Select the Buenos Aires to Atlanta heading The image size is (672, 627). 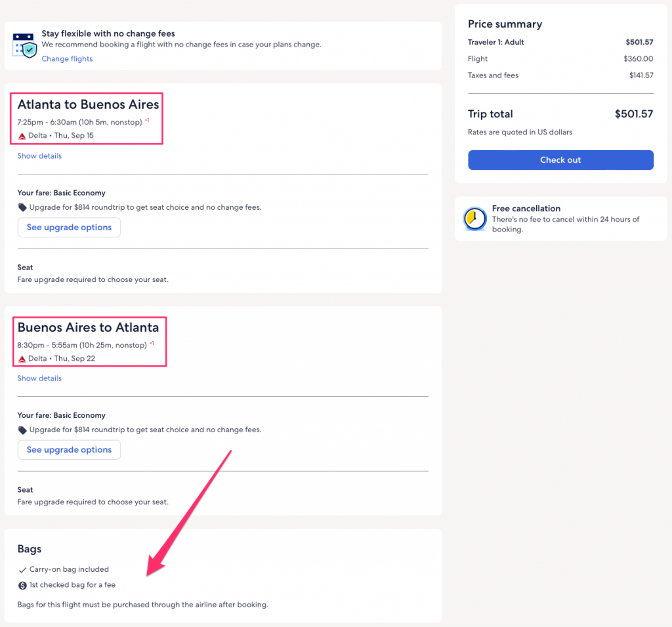point(88,327)
